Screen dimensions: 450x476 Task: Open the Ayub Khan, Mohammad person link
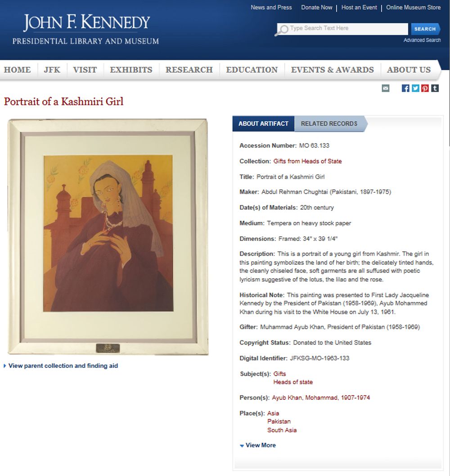tap(321, 398)
